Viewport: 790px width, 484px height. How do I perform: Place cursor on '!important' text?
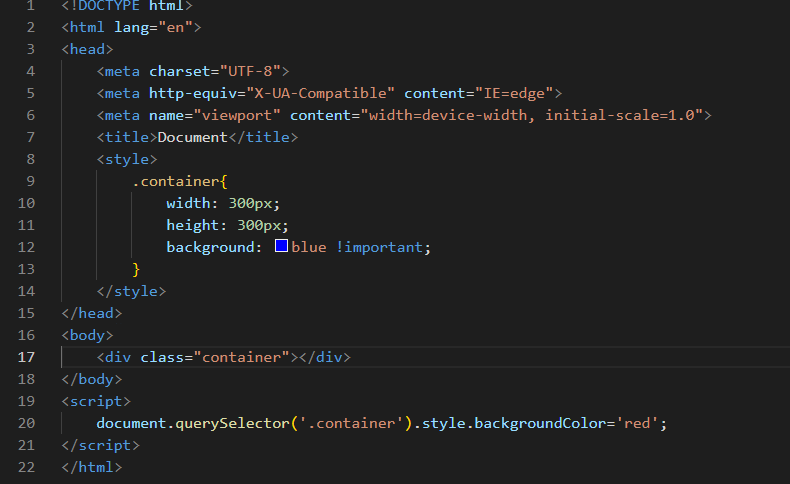[379, 247]
